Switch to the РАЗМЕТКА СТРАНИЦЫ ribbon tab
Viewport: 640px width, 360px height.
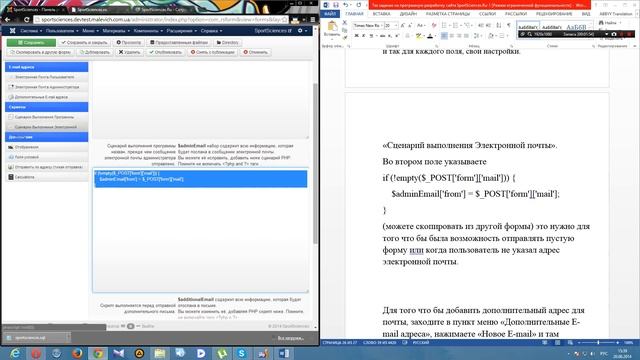point(448,14)
